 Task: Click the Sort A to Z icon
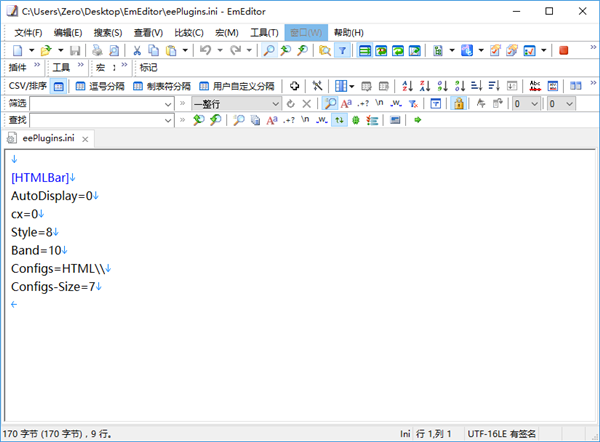[408, 86]
